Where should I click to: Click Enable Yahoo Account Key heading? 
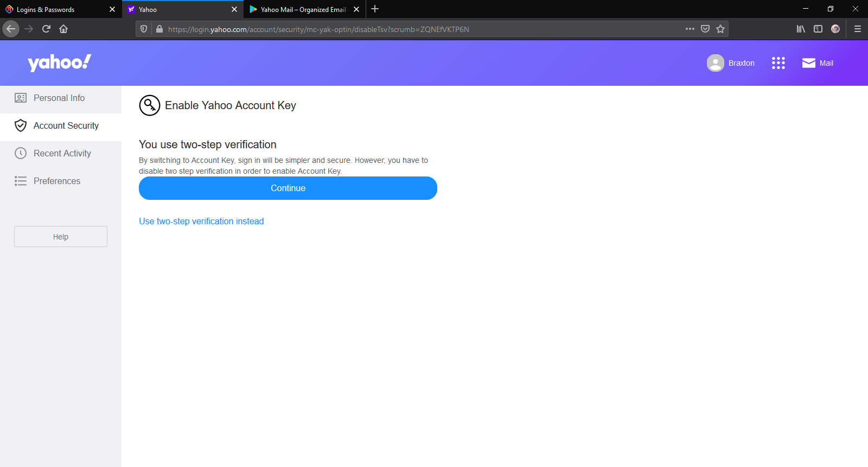coord(231,105)
